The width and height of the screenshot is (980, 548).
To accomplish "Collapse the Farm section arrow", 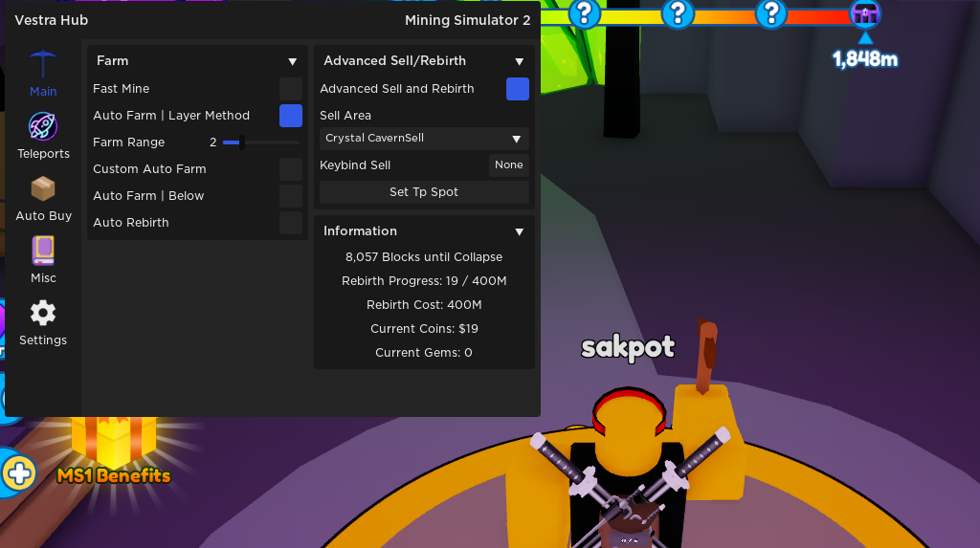I will pyautogui.click(x=293, y=61).
